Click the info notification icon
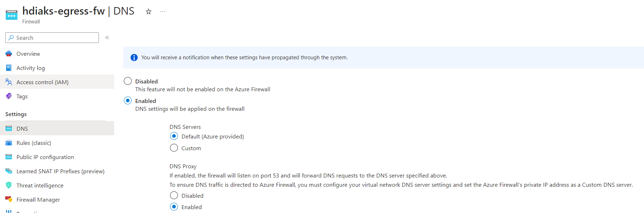The width and height of the screenshot is (644, 213). 134,58
